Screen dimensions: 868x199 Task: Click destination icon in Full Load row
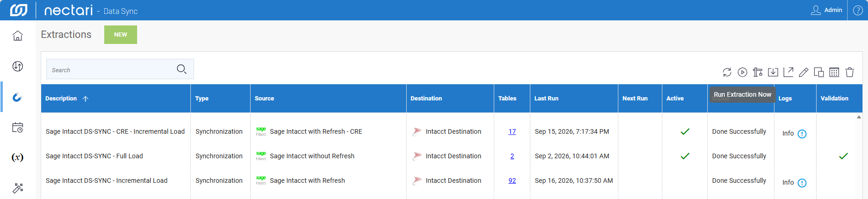[x=417, y=156]
